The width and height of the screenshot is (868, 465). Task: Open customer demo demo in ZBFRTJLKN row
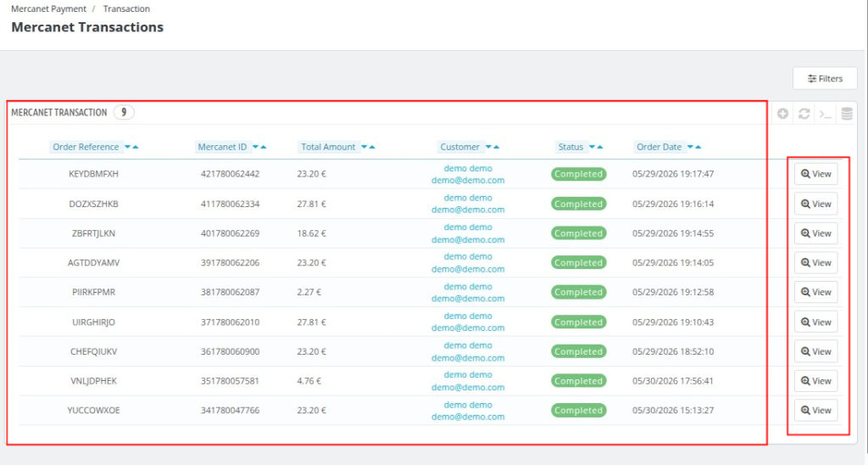[468, 227]
